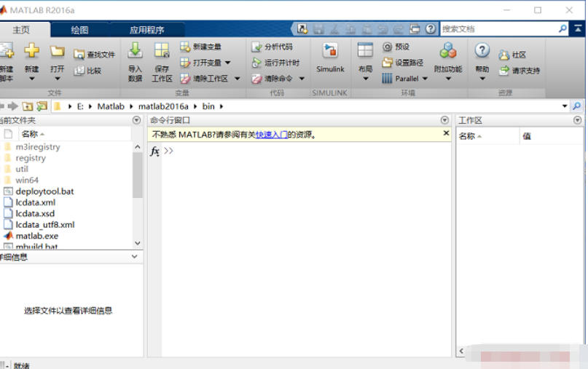Image resolution: width=588 pixels, height=369 pixels.
Task: Expand the Command Window panel actions menu
Action: (445, 120)
